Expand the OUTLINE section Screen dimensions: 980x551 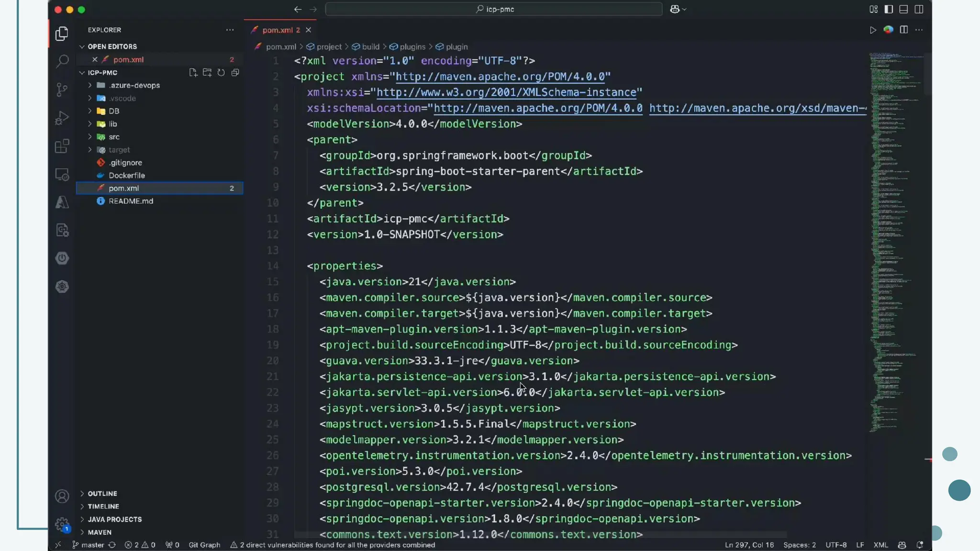(x=102, y=493)
